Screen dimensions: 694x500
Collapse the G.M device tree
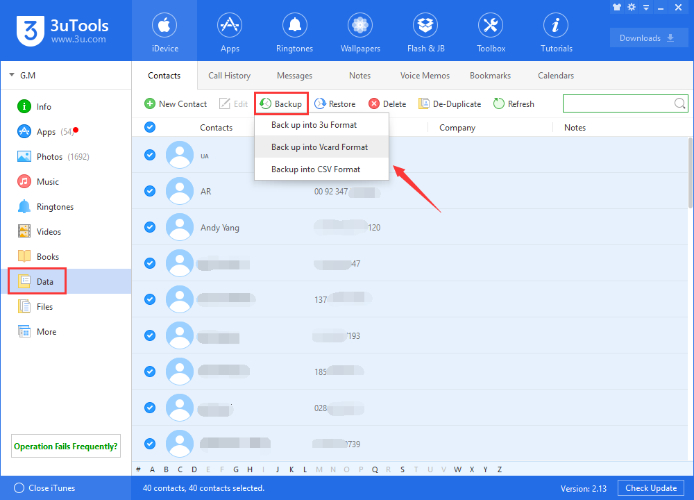point(12,75)
